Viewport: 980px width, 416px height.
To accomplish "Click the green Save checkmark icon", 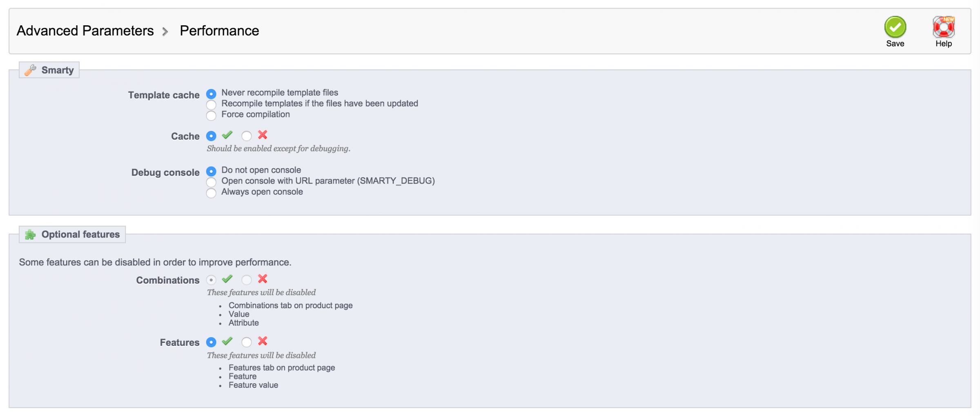I will click(x=895, y=27).
